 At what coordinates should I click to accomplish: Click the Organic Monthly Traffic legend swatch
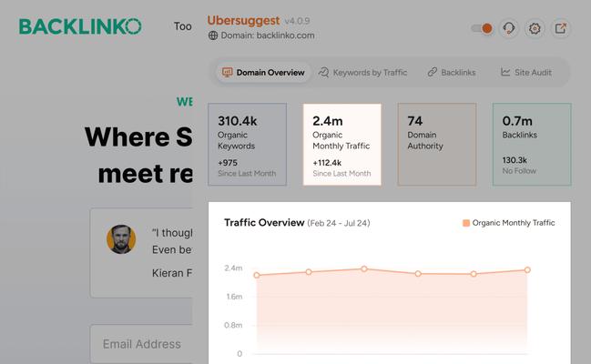click(x=466, y=223)
